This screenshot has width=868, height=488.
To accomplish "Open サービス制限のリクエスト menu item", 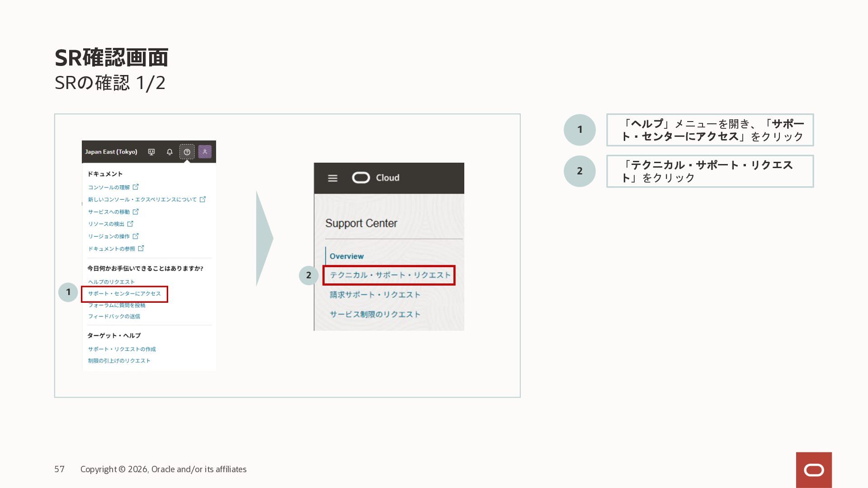I will 375,314.
